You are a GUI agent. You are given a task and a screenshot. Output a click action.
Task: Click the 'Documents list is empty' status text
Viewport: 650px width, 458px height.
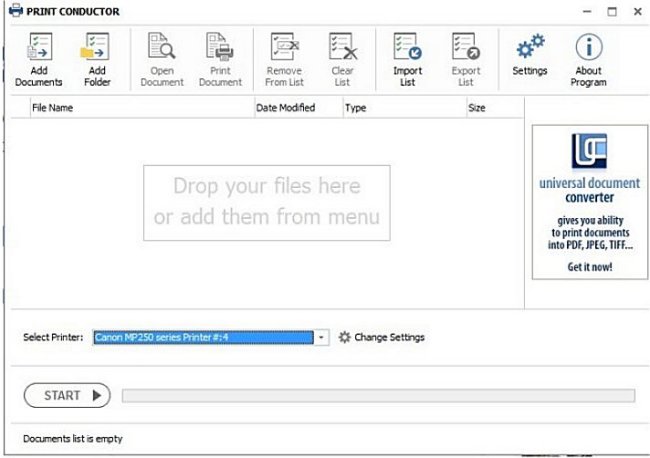click(73, 439)
